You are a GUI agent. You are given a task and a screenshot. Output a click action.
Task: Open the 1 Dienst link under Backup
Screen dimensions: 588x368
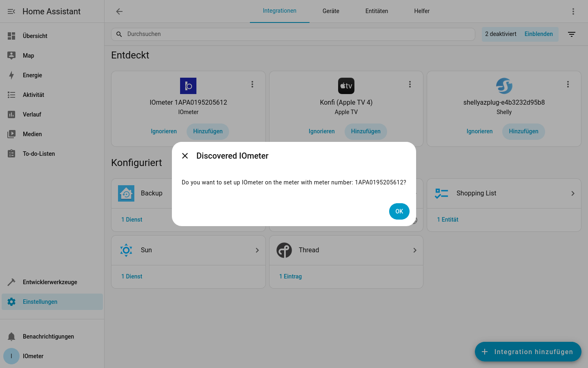coord(132,220)
